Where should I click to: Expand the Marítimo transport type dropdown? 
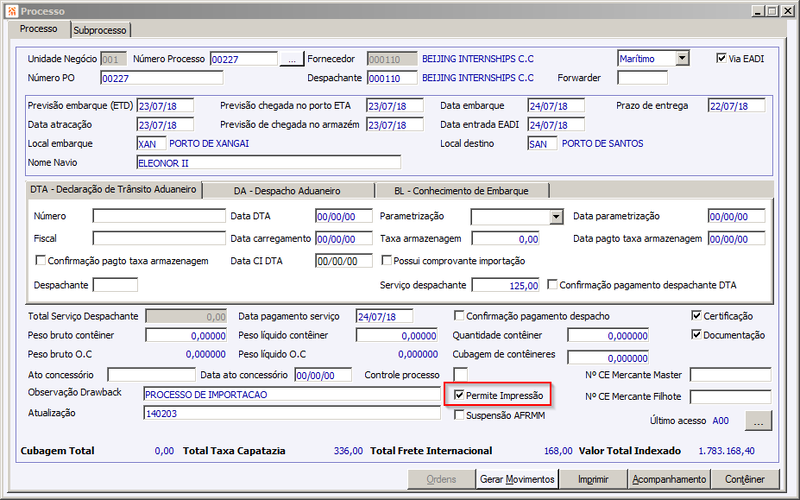(682, 58)
